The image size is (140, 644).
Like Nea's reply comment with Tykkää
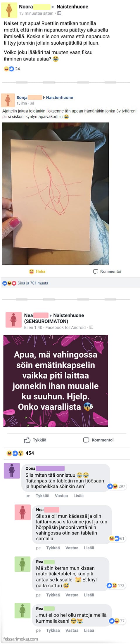click(53, 548)
